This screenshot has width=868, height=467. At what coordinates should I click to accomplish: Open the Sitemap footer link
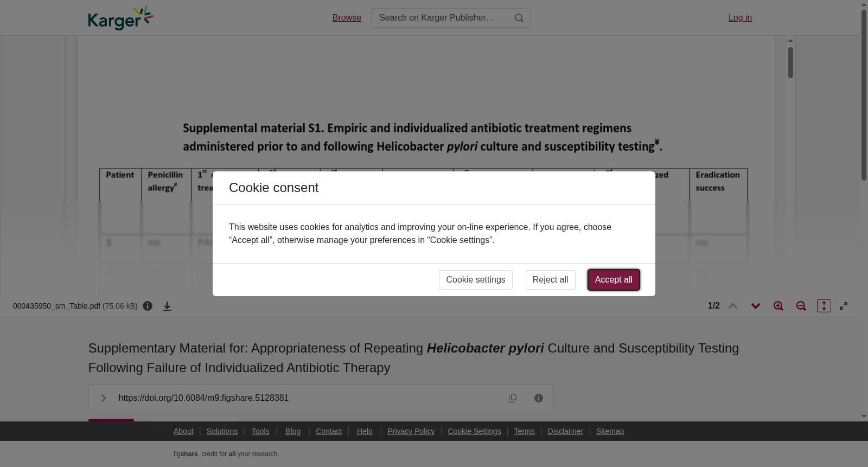click(x=610, y=431)
